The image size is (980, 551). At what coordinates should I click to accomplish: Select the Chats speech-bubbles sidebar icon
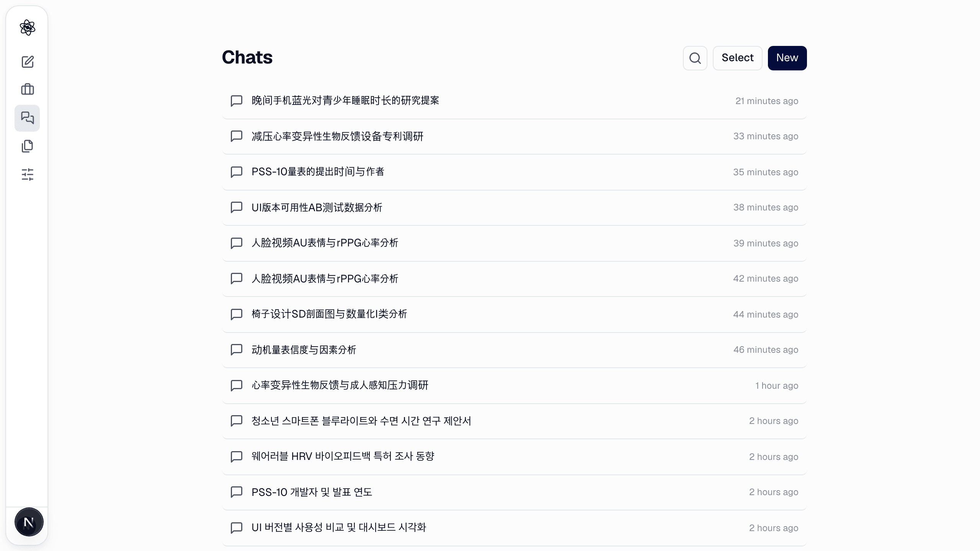27,118
